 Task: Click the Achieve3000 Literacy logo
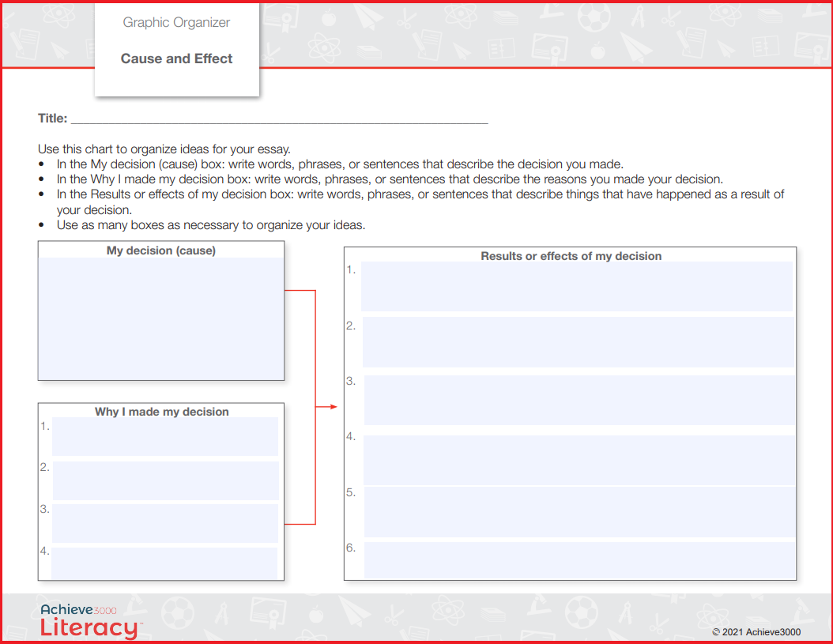(92, 620)
